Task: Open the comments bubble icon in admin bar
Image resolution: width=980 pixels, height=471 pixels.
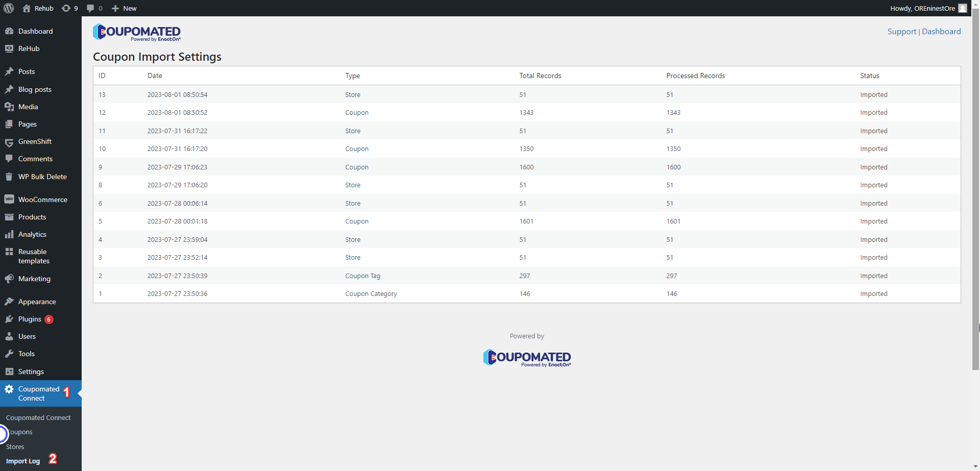Action: pos(90,8)
